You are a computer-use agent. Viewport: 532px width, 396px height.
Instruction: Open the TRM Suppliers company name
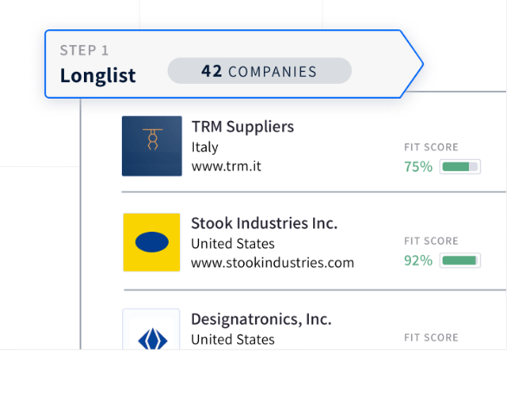pyautogui.click(x=242, y=126)
